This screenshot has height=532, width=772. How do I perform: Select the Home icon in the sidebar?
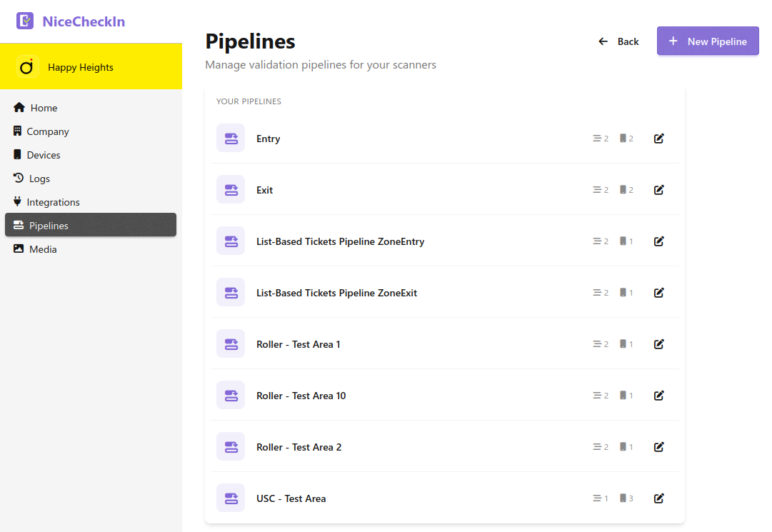pyautogui.click(x=18, y=107)
